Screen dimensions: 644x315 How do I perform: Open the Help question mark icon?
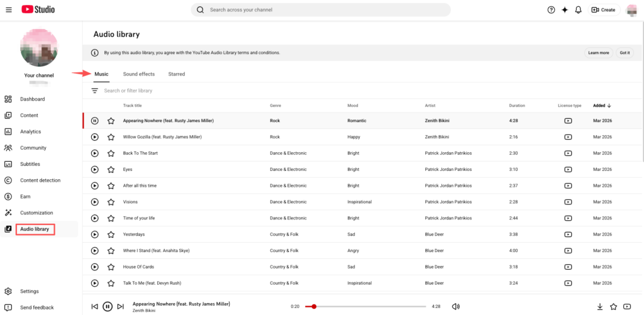(x=551, y=10)
